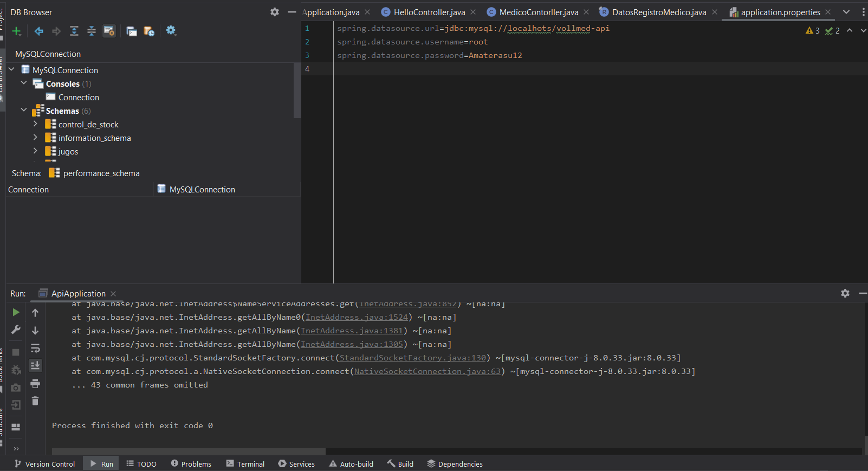Expand all nodes in the DB Browser tree
This screenshot has width=868, height=471.
click(74, 31)
